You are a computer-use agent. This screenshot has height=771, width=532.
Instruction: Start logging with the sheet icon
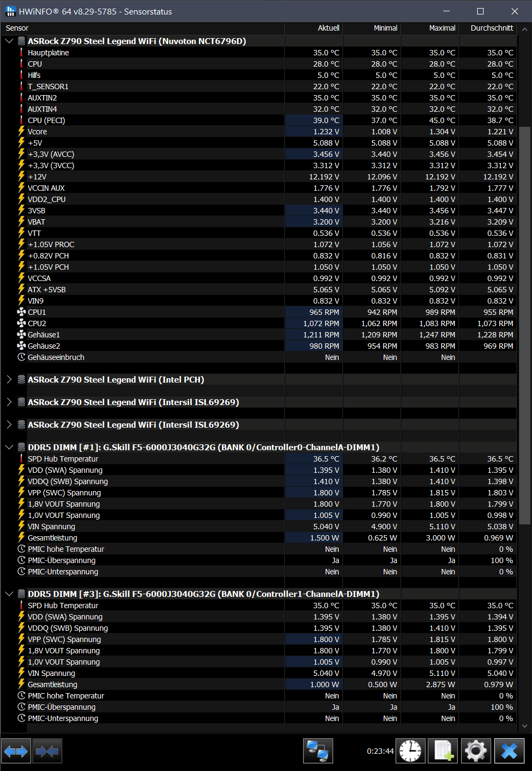click(443, 751)
